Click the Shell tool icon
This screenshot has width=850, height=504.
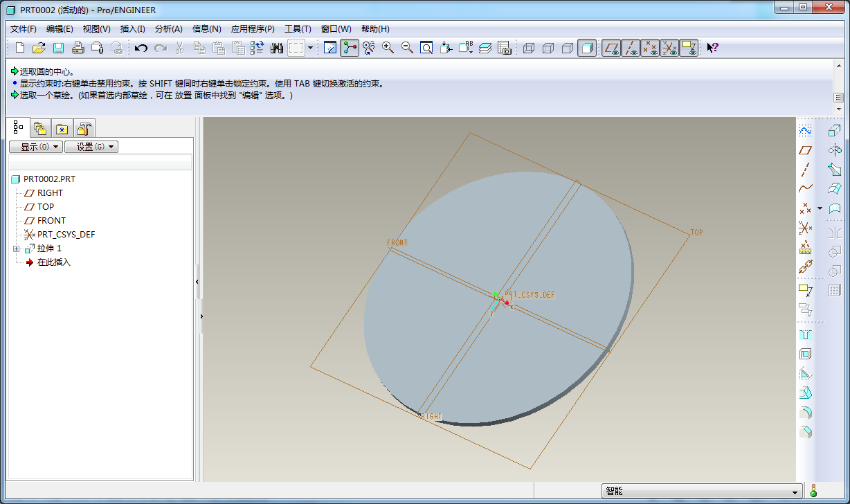click(805, 354)
